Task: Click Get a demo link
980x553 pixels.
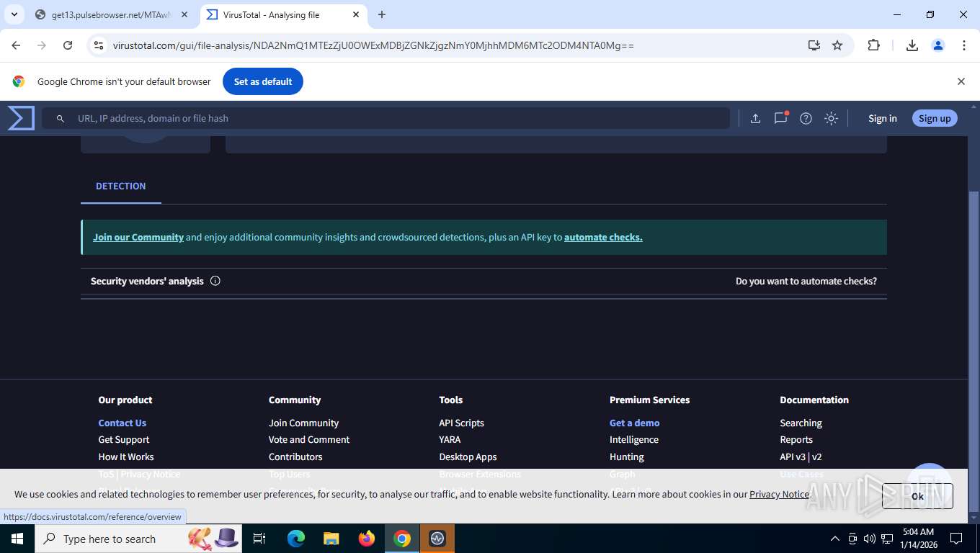Action: coord(634,423)
